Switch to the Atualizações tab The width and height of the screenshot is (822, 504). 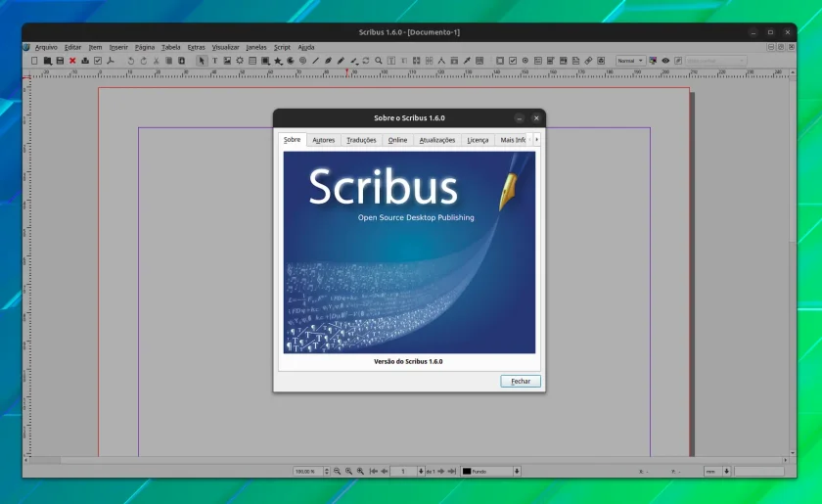[x=437, y=140]
